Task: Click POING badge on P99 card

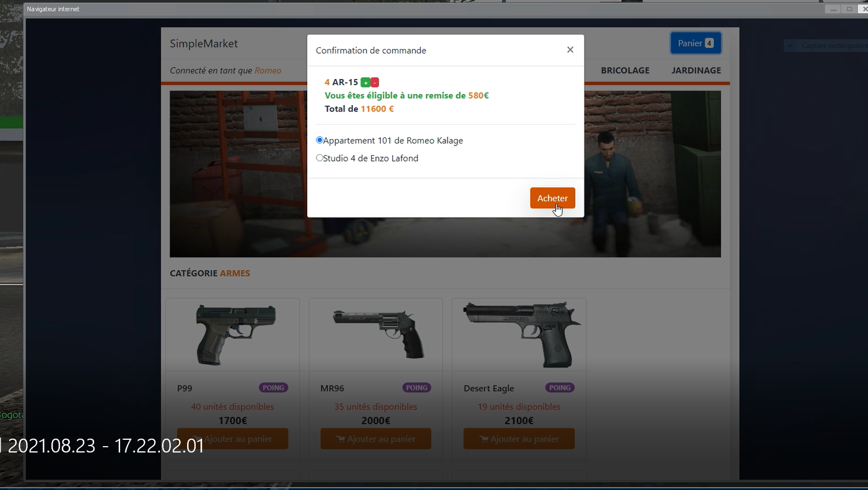Action: (273, 388)
